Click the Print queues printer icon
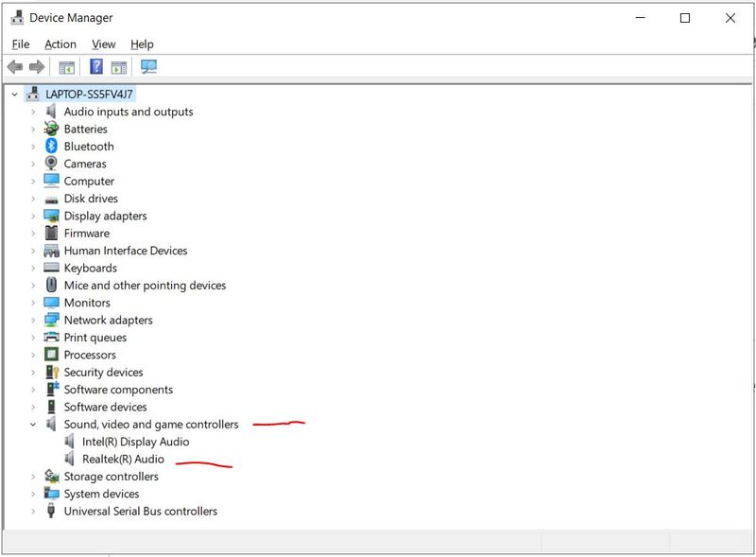756x557 pixels. click(51, 337)
